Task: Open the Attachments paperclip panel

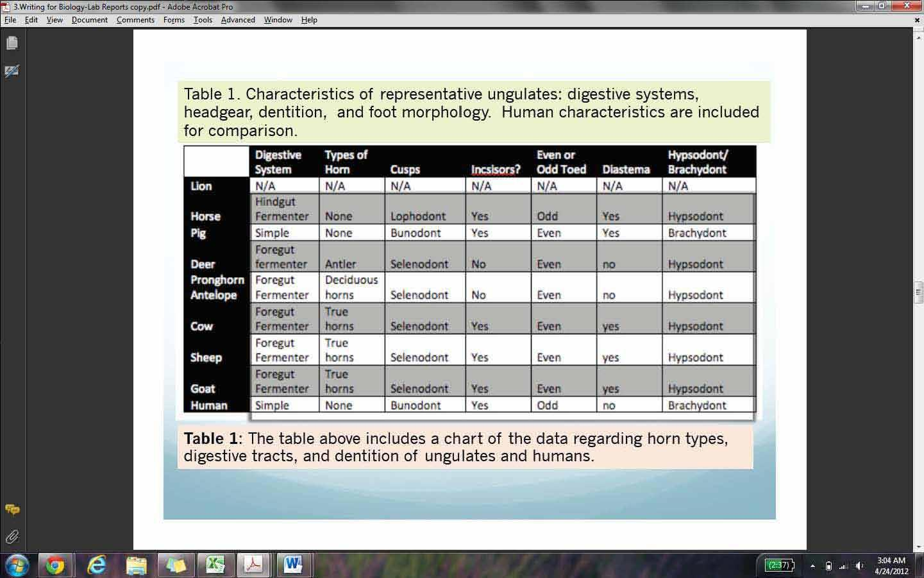Action: (x=12, y=537)
